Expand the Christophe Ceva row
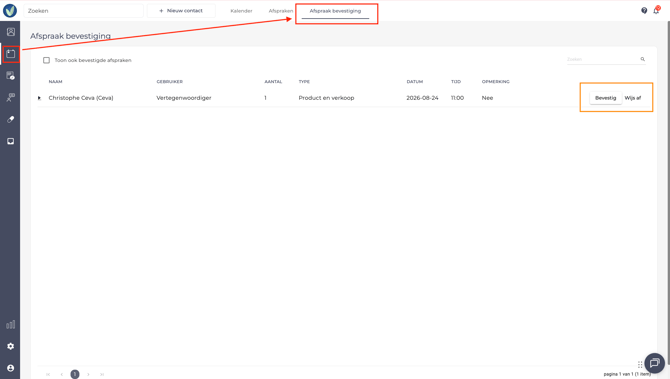The image size is (670, 379). (x=39, y=98)
